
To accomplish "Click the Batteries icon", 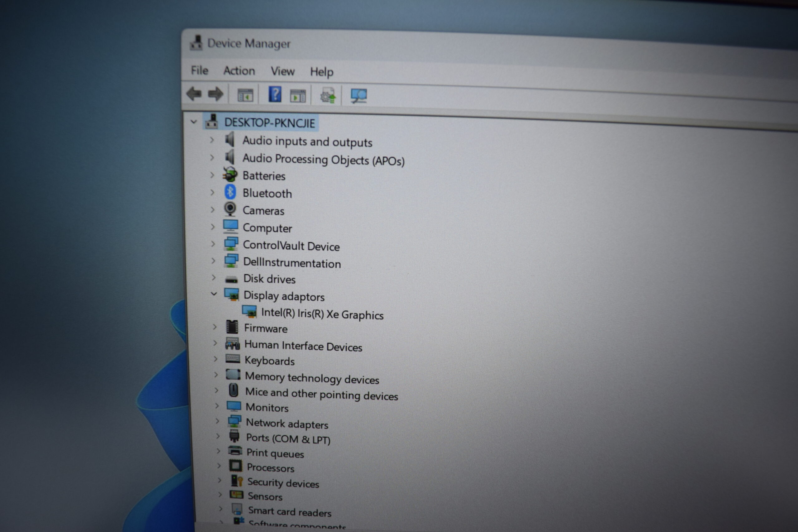I will pyautogui.click(x=230, y=175).
